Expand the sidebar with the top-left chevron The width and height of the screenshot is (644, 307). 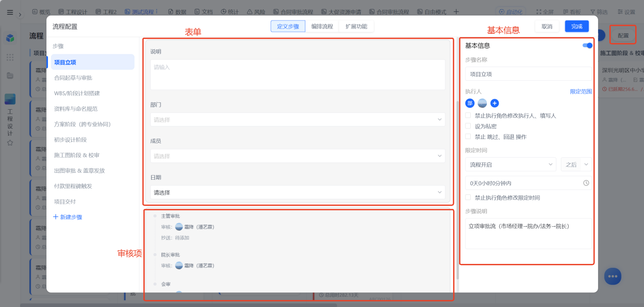point(20,15)
